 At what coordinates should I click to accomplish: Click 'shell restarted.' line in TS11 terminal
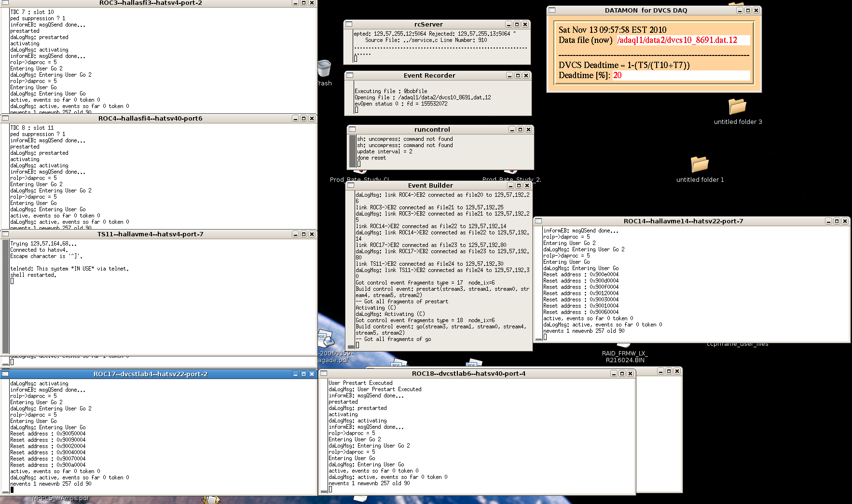pos(33,275)
